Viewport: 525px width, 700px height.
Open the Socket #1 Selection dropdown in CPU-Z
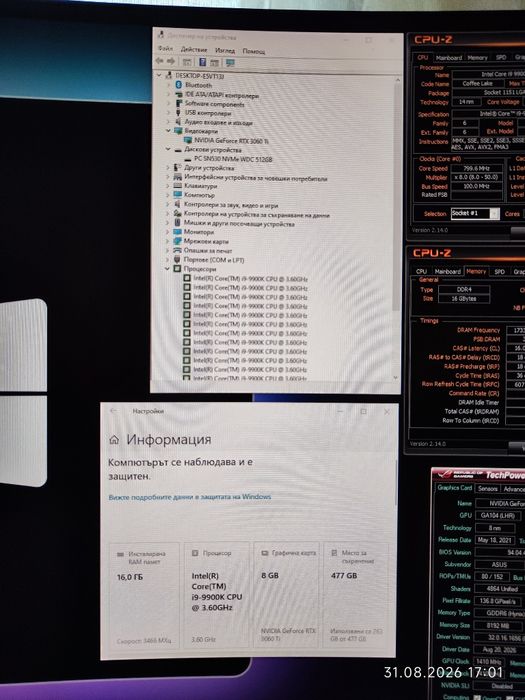coord(494,214)
